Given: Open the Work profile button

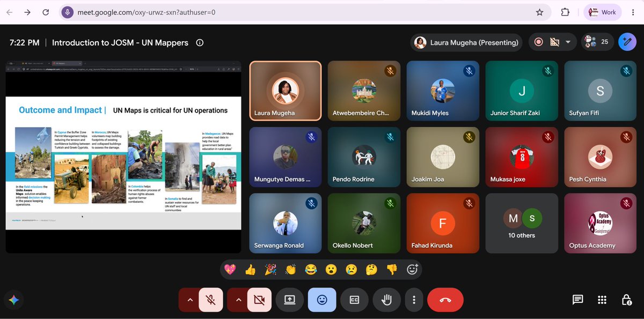Looking at the screenshot, I should click(602, 12).
